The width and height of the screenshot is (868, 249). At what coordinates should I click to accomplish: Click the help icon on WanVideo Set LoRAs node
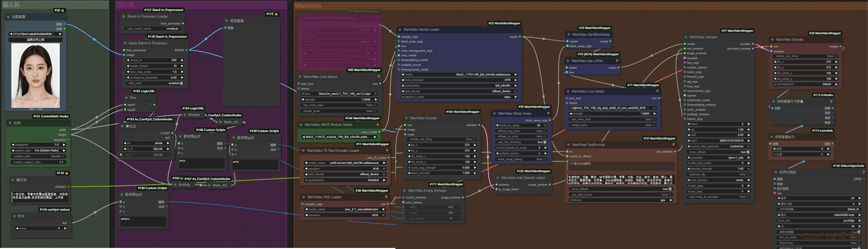click(x=616, y=61)
